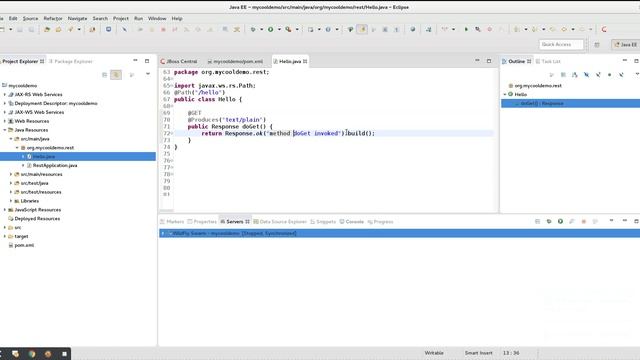
Task: Open the External Tools dropdown arrow
Action: (x=297, y=29)
